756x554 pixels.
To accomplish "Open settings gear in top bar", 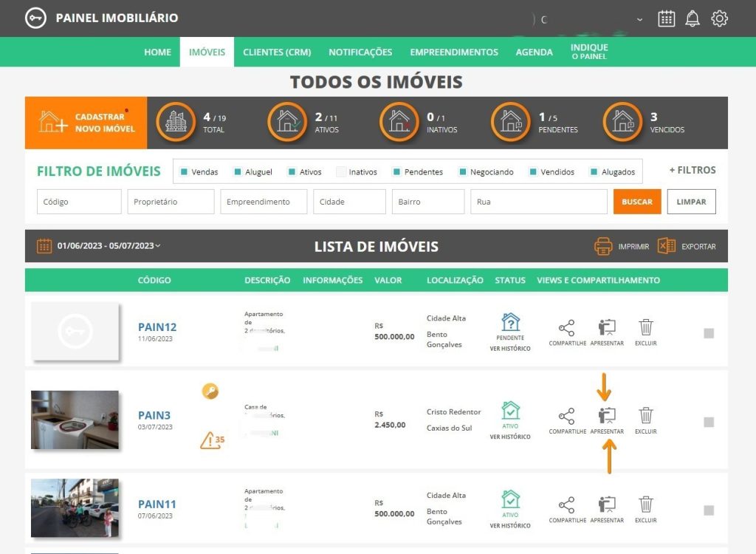I will coord(719,18).
